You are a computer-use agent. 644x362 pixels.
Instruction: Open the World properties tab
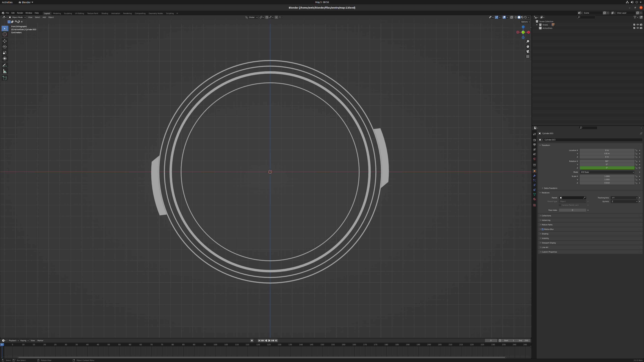coord(534,159)
